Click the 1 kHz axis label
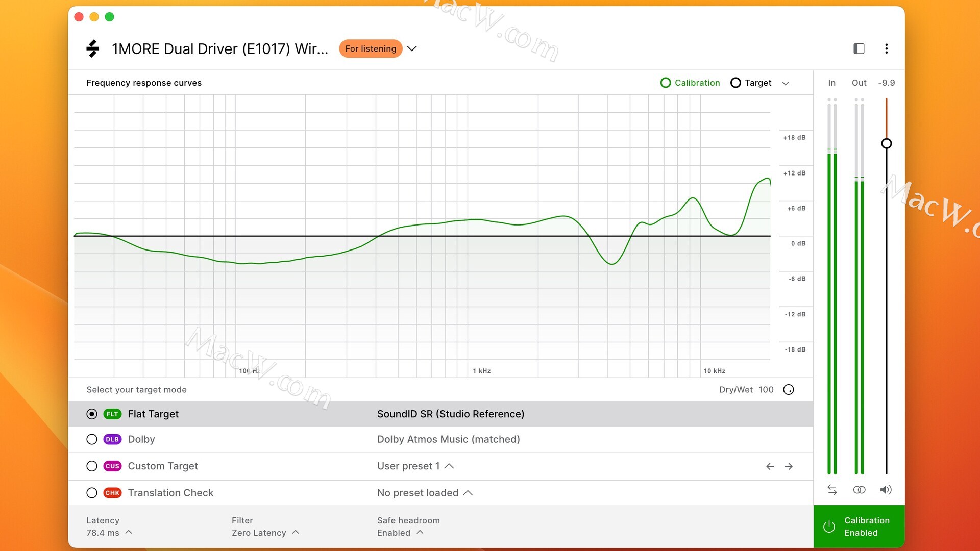980x551 pixels. click(481, 371)
